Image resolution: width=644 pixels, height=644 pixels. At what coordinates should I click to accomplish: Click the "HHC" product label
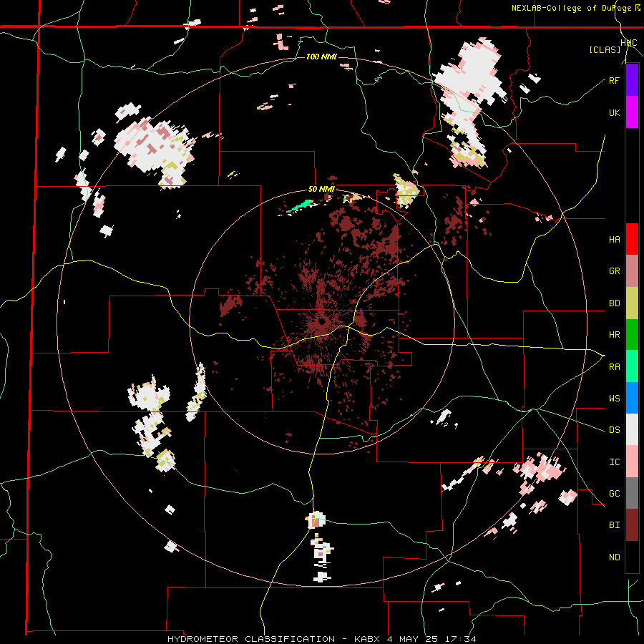click(628, 43)
